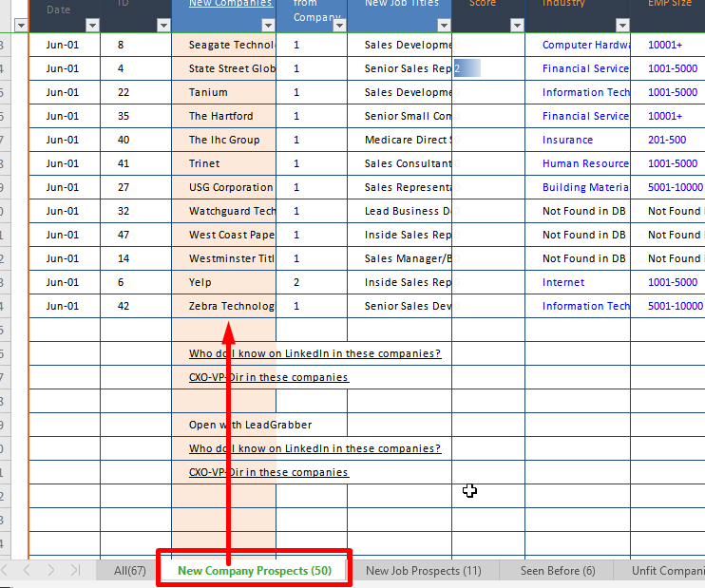Open the New Job Titles filter dropdown
The image size is (705, 588).
(444, 26)
